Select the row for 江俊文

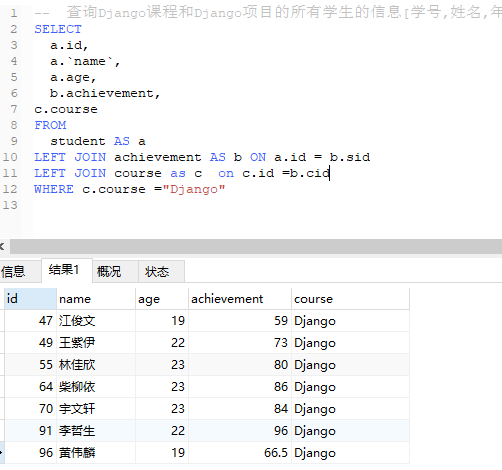[207, 321]
